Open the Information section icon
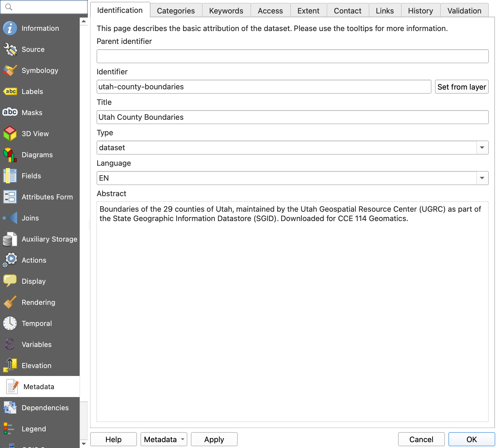Screen dimensions: 497x448 (10, 28)
